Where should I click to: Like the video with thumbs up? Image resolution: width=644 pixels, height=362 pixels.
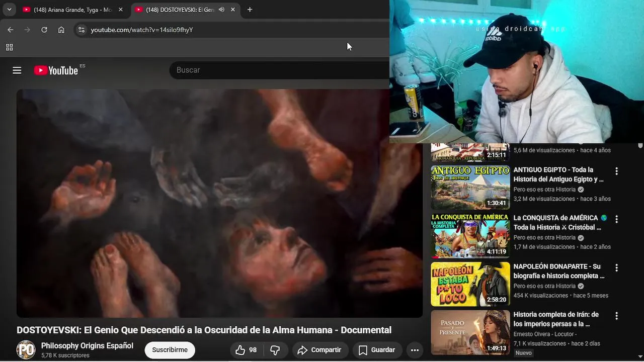(x=246, y=350)
